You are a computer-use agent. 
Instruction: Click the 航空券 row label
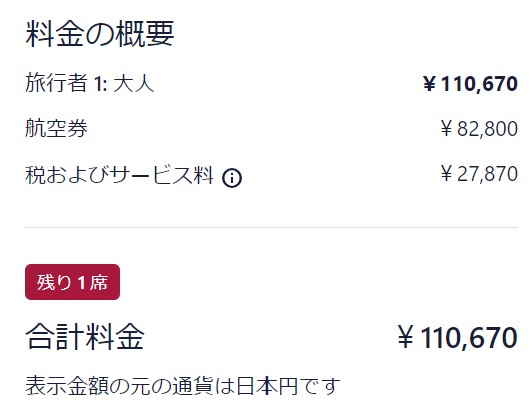pyautogui.click(x=56, y=128)
